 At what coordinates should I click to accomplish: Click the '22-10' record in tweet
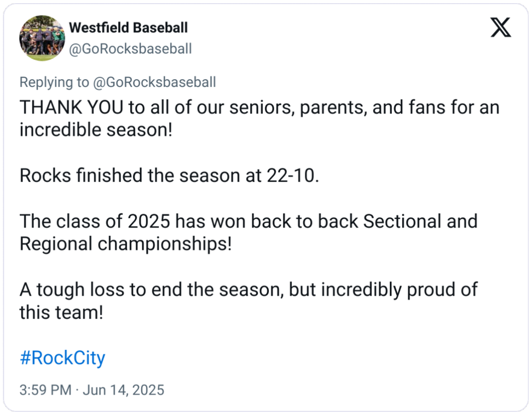tap(289, 175)
